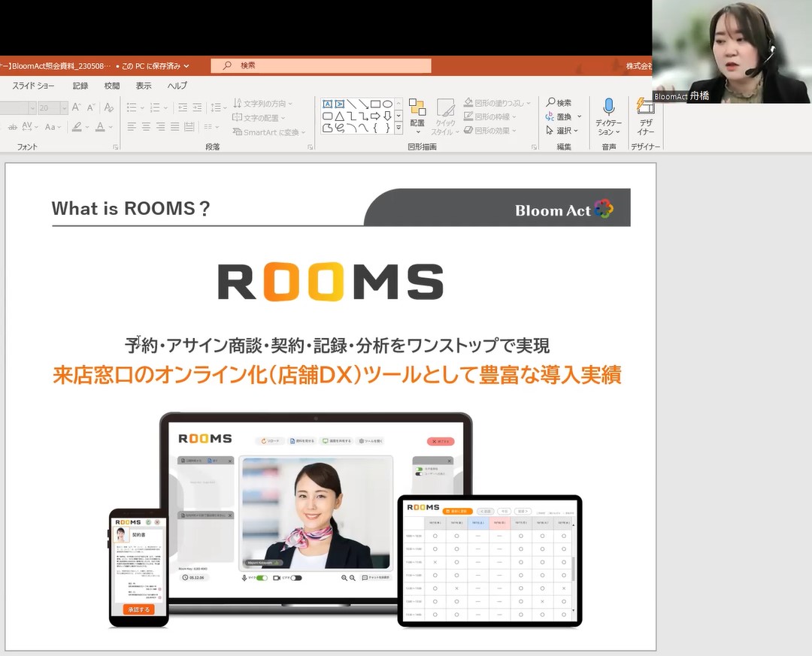Open the Aa change case menu

[x=53, y=127]
